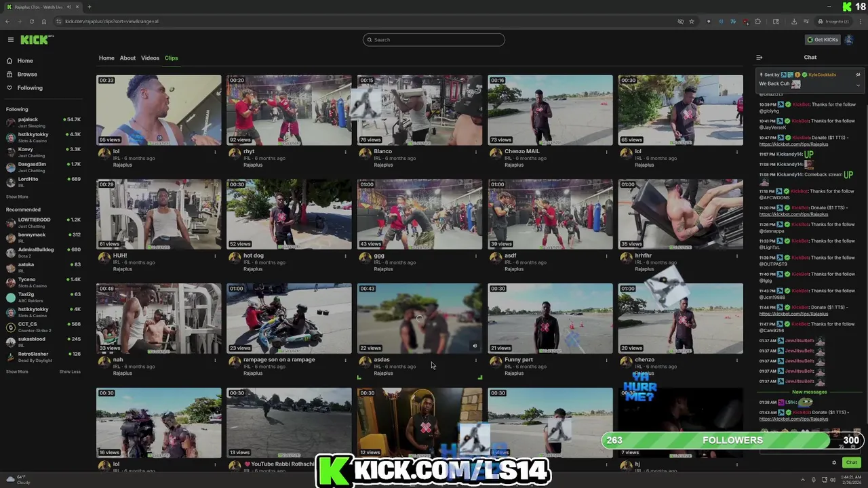Open the user profile avatar menu

(x=849, y=40)
